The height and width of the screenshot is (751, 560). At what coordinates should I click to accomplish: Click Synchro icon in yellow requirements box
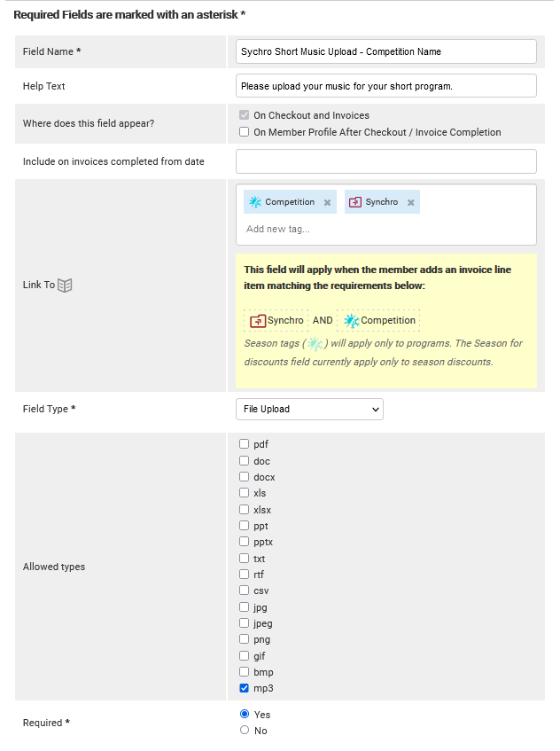(258, 321)
